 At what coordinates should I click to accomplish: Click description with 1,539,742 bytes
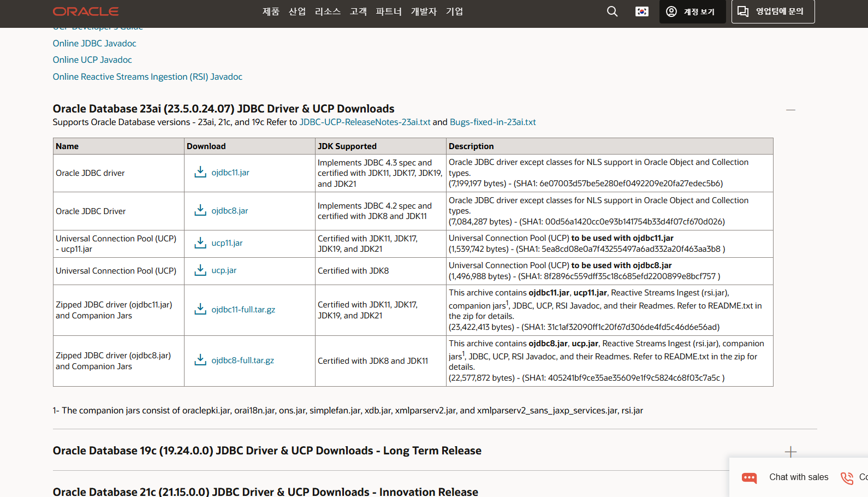(x=609, y=244)
